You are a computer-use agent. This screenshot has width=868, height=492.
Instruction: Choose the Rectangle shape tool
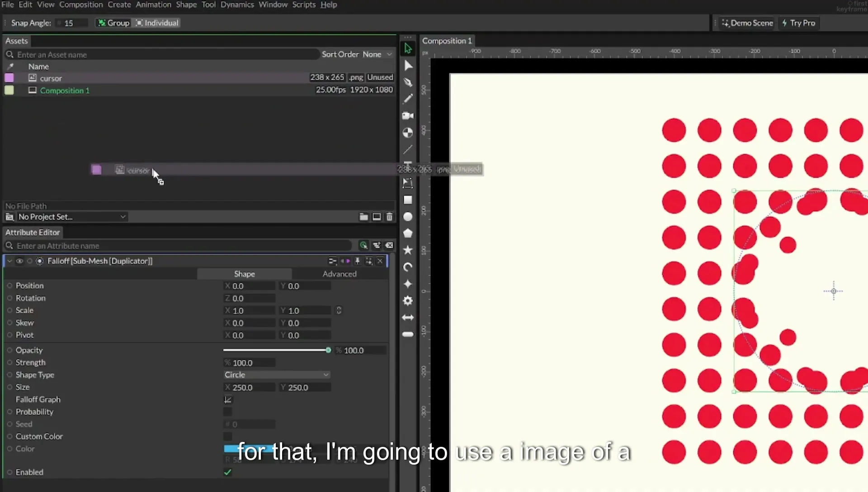(408, 200)
